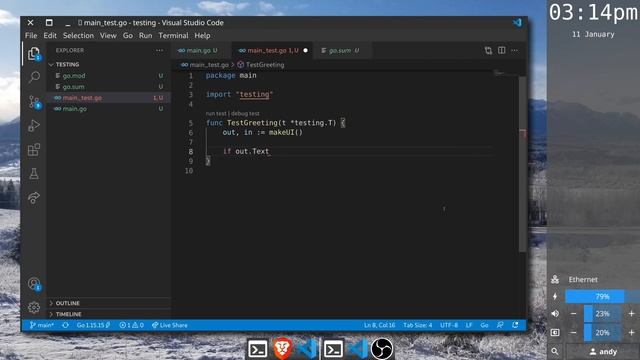Click the search magnifier in side panel

tap(555, 351)
